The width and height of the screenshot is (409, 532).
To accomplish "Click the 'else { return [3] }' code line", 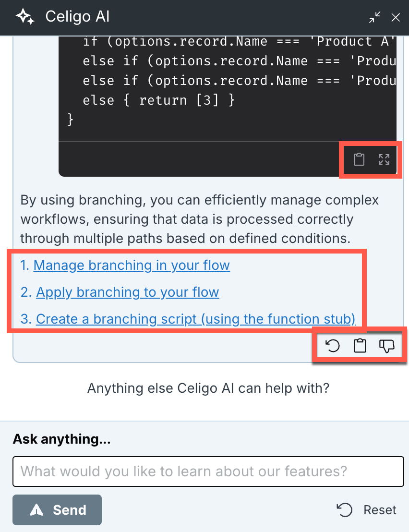I will [x=159, y=100].
